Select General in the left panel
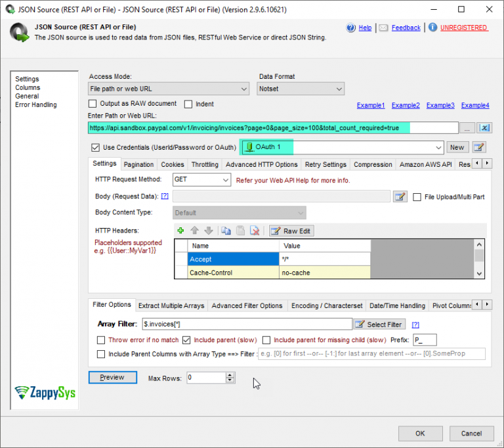The width and height of the screenshot is (504, 448). (x=27, y=96)
